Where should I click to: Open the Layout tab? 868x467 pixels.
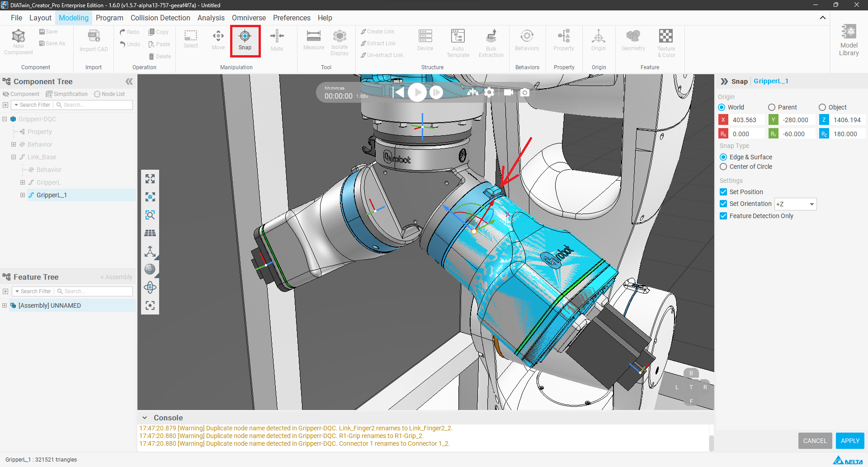[40, 18]
